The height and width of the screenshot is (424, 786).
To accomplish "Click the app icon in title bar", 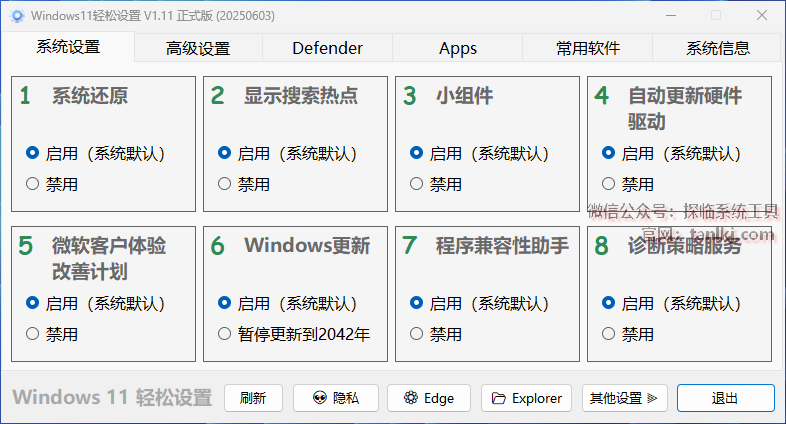I will pyautogui.click(x=17, y=16).
